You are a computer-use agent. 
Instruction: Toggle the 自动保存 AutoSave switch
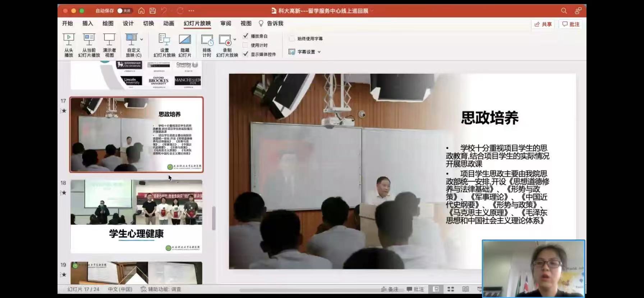point(124,11)
